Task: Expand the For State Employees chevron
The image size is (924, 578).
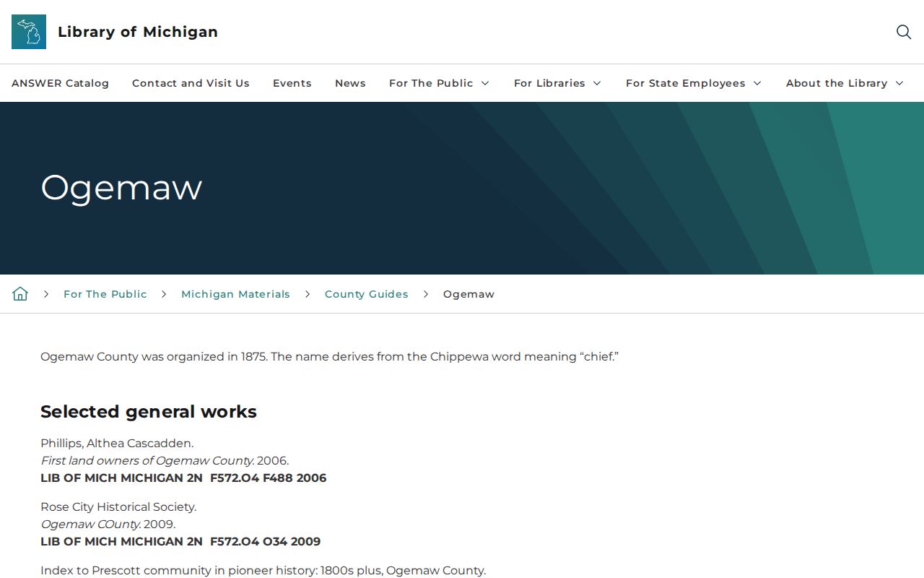Action: pyautogui.click(x=757, y=83)
